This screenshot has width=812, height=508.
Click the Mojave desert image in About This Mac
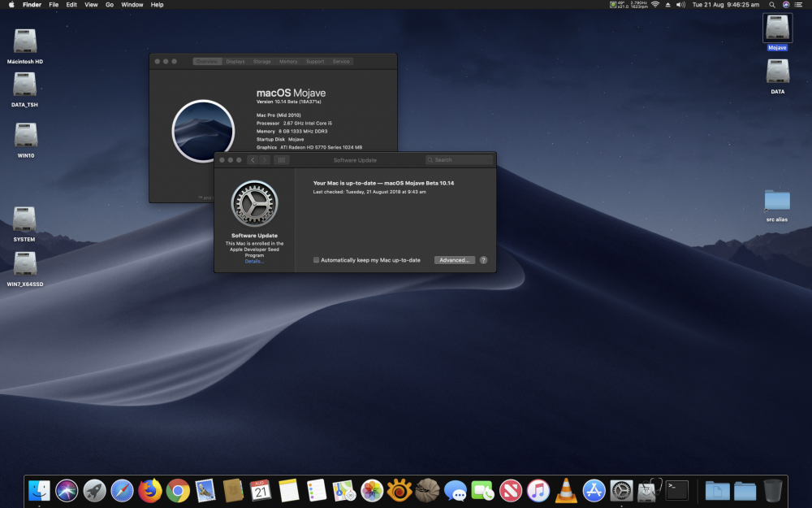203,131
